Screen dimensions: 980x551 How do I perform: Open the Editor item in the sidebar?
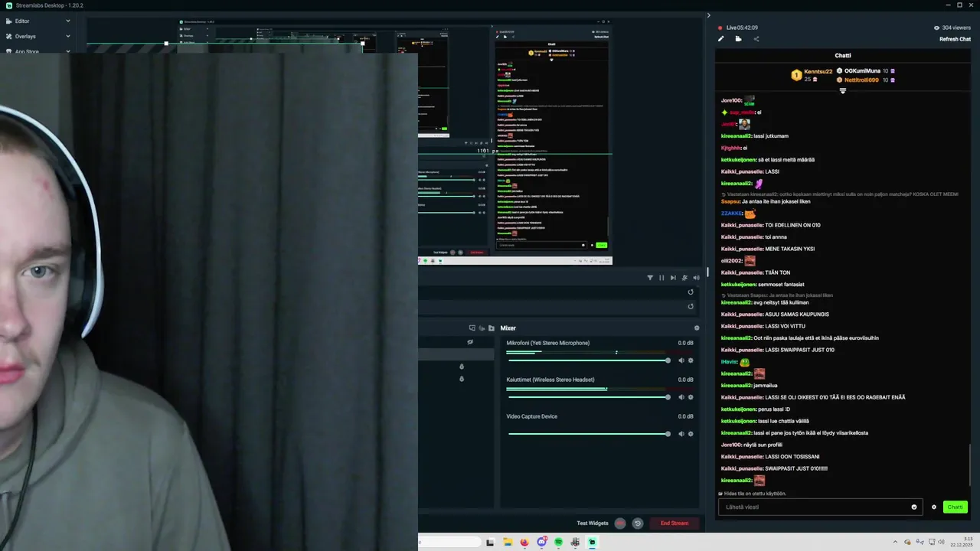22,21
